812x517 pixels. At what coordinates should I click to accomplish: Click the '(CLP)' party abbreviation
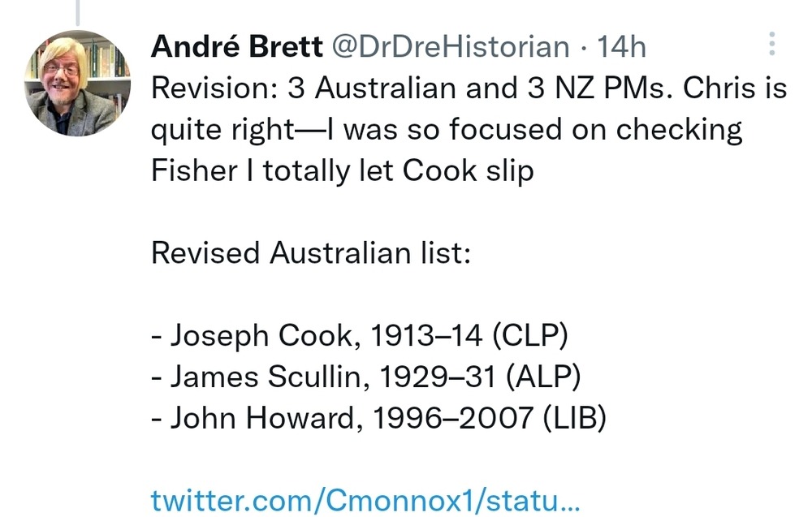(533, 335)
